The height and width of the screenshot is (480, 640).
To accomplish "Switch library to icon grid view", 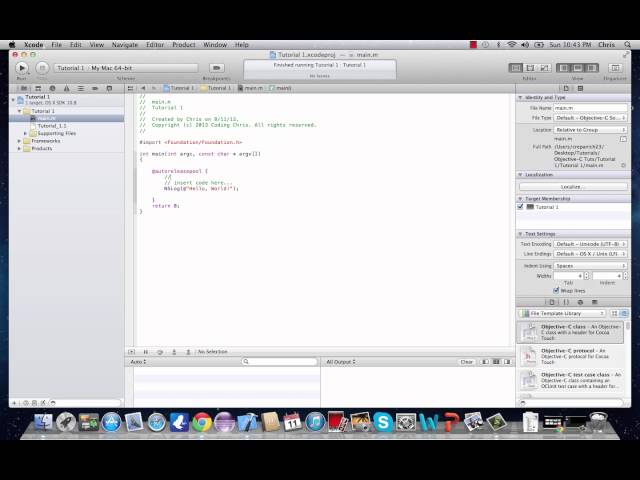I will pyautogui.click(x=614, y=313).
